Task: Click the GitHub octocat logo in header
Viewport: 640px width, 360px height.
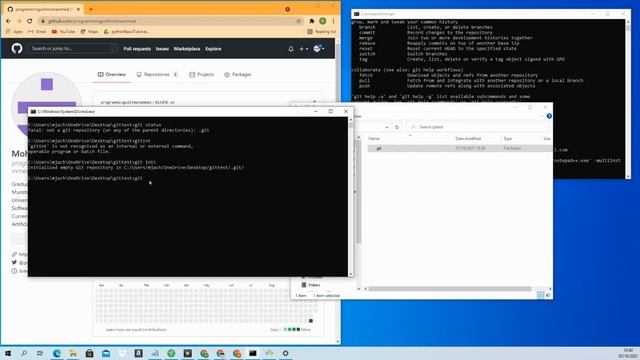Action: click(17, 49)
